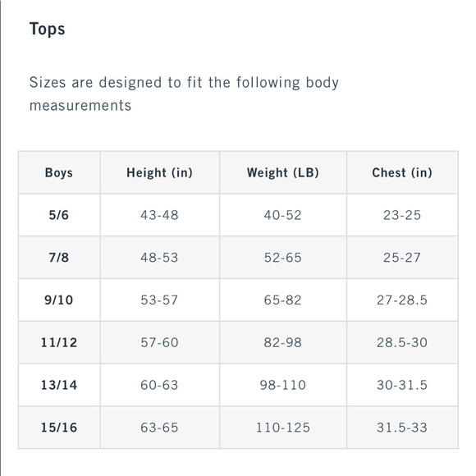Click the 98-110 weight cell
The height and width of the screenshot is (476, 476).
[283, 385]
